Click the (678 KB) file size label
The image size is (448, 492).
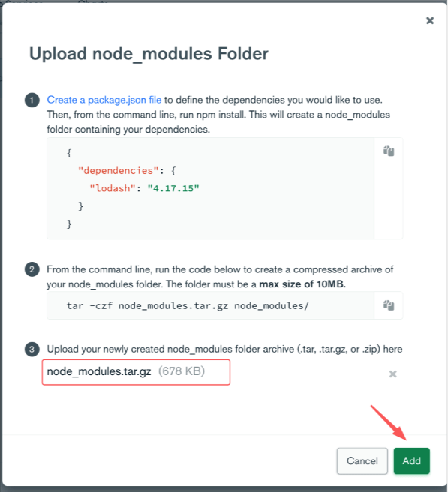click(182, 371)
